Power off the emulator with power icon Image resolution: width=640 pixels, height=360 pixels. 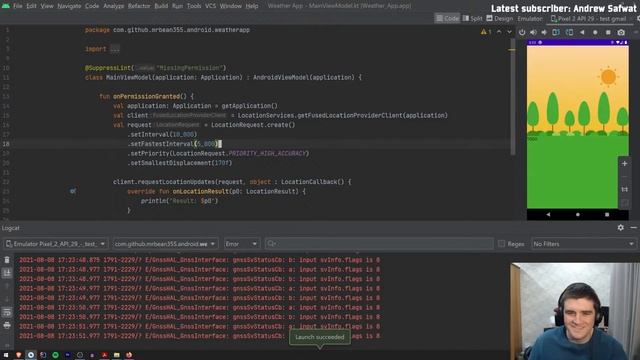point(522,32)
